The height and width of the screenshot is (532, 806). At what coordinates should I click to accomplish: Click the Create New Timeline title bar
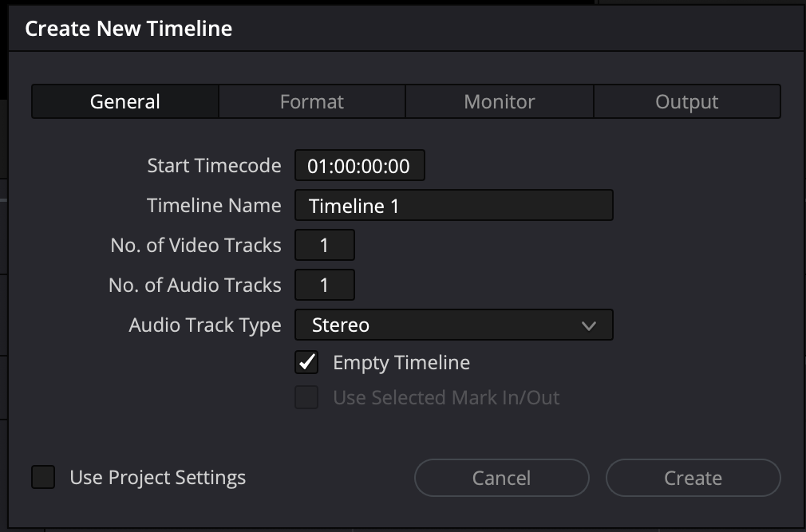point(129,28)
